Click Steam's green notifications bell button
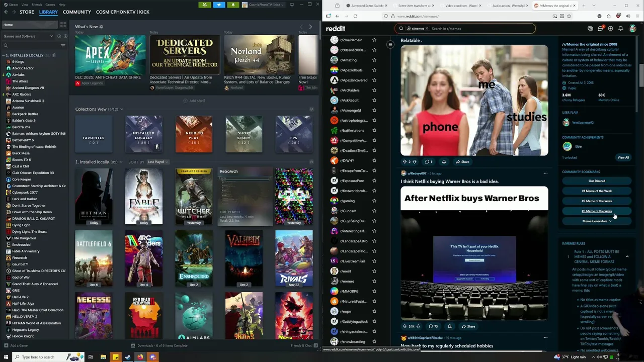The width and height of the screenshot is (644, 362). coord(233,5)
